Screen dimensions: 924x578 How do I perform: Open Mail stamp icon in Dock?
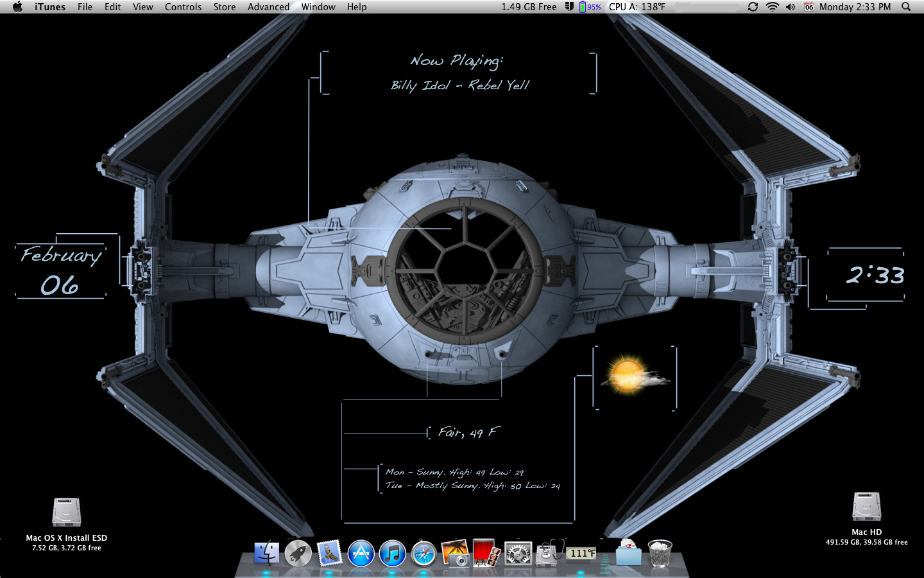pos(329,553)
